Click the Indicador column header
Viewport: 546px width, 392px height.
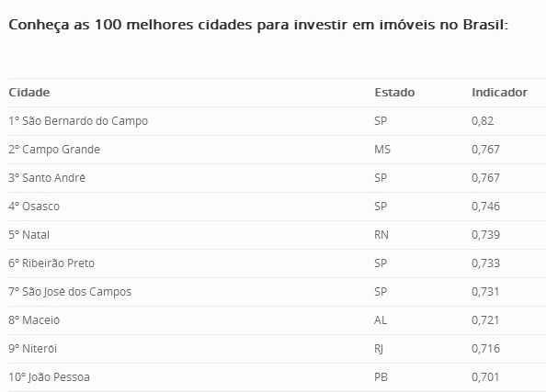(x=499, y=93)
